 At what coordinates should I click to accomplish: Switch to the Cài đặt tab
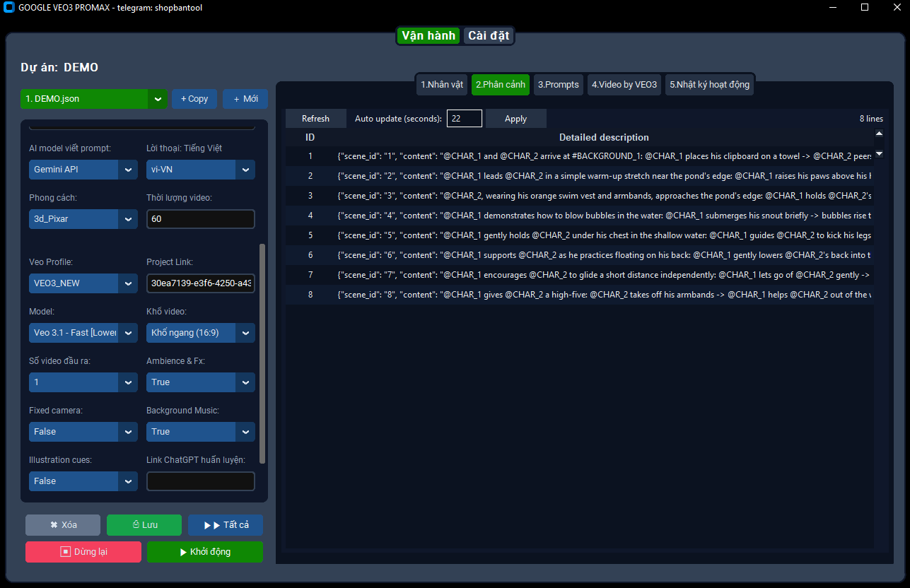coord(489,36)
